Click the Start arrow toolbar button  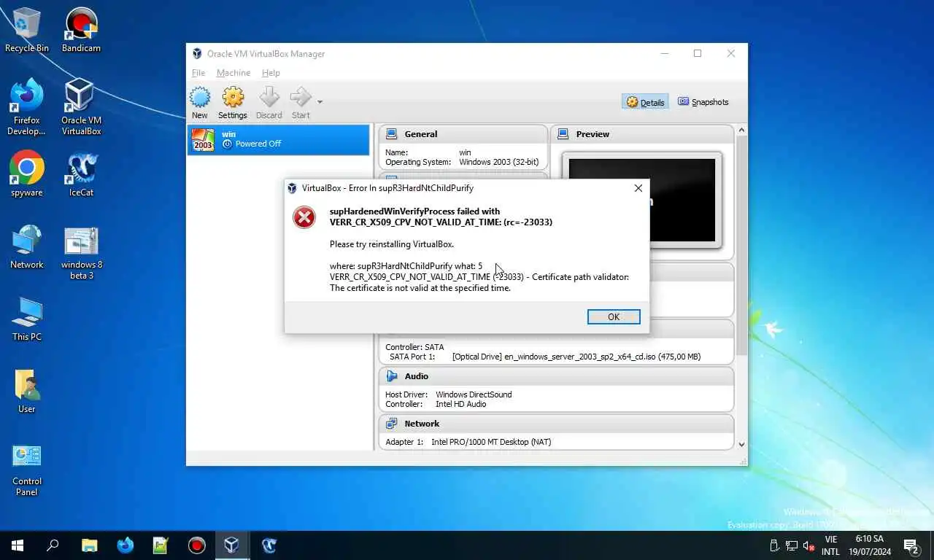(x=301, y=103)
